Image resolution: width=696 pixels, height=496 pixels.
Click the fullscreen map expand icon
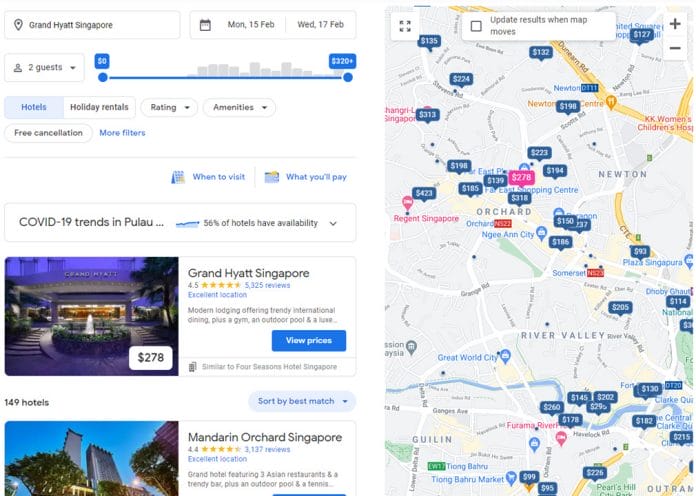(x=405, y=26)
